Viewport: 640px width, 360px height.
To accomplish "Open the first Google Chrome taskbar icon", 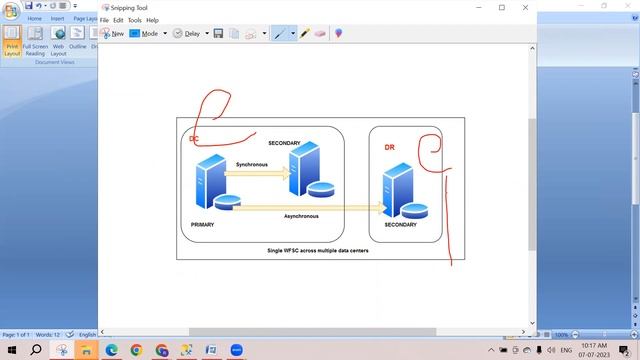I will [136, 350].
